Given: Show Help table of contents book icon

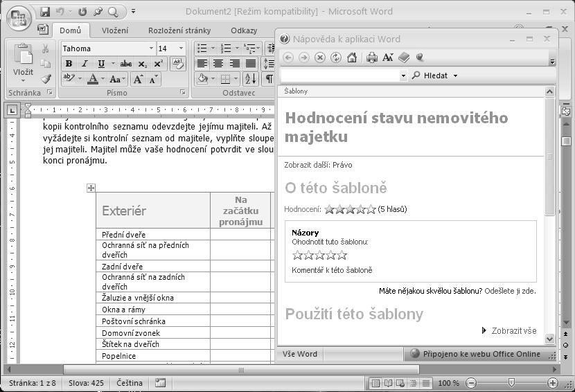Looking at the screenshot, I should click(404, 57).
